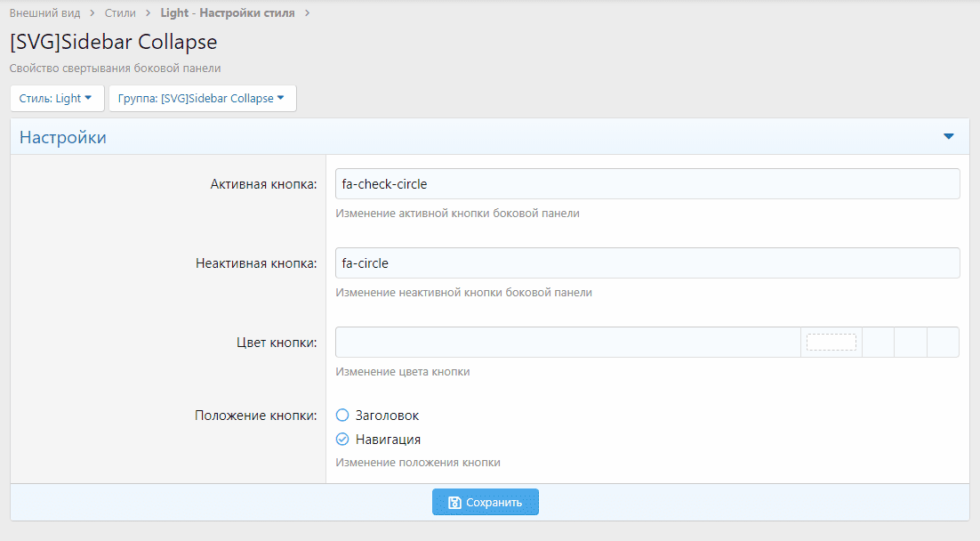Focus the Активная кнопка field with fa-check-circle

647,184
